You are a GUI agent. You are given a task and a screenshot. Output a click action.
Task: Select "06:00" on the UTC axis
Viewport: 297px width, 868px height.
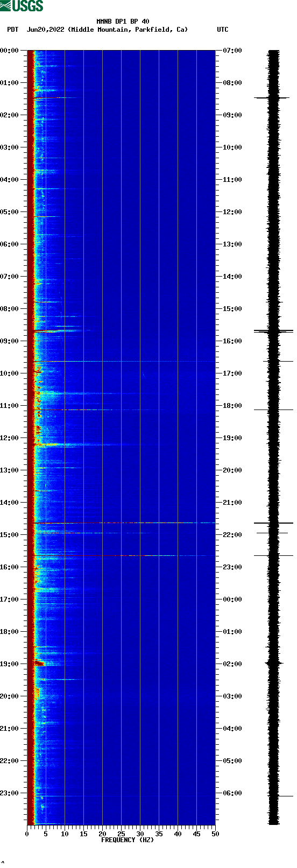(x=232, y=793)
